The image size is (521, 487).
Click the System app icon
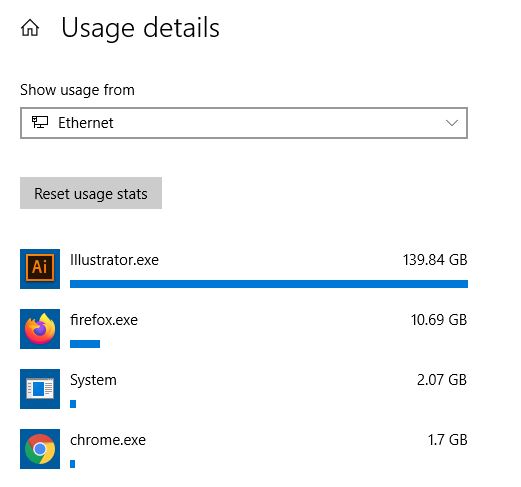(40, 389)
